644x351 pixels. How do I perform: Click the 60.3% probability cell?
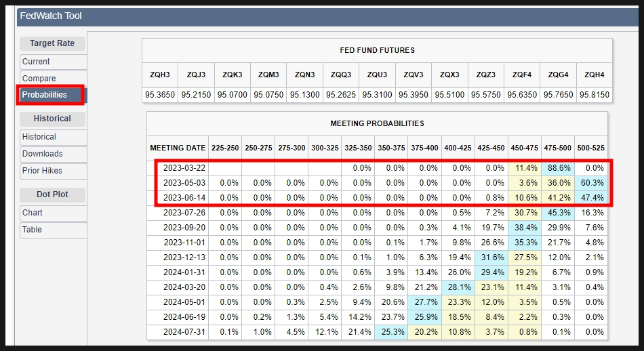pos(591,183)
